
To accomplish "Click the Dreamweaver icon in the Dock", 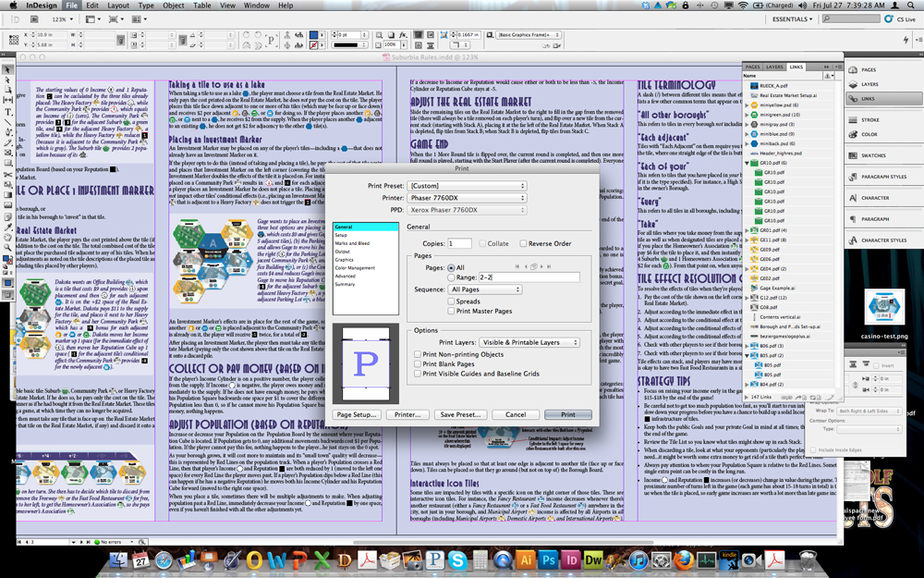I will pyautogui.click(x=593, y=560).
